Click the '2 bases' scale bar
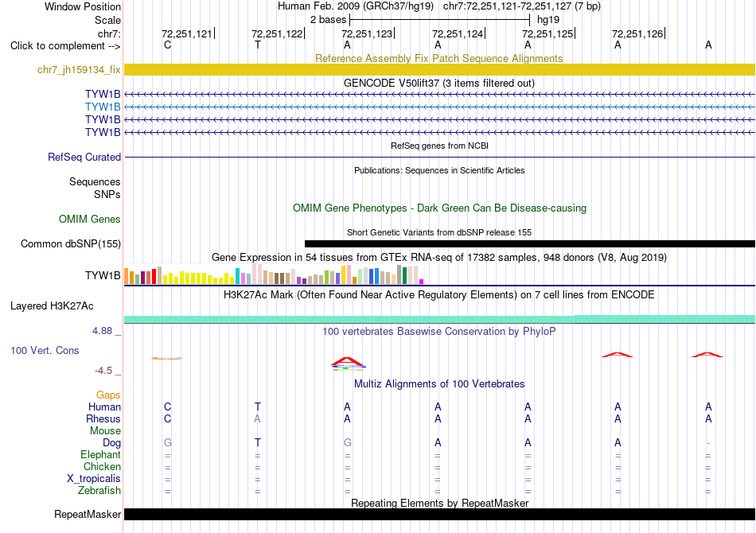Screen dimensions: 756x533 (440, 20)
